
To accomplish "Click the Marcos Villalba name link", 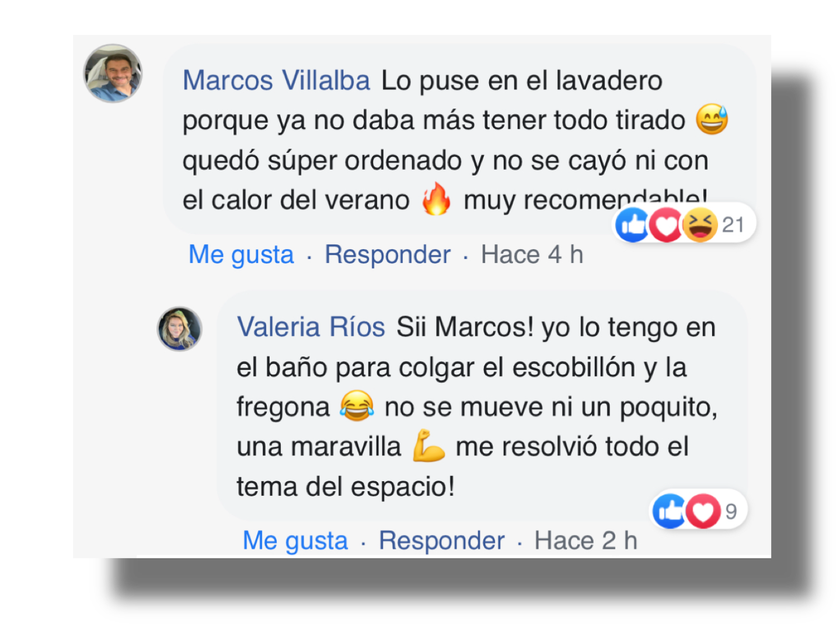I will [277, 80].
